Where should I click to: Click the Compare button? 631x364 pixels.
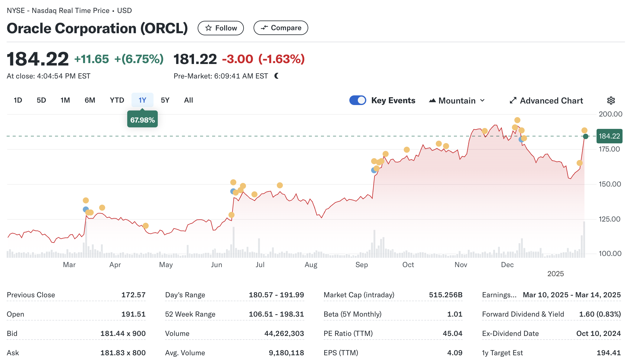click(281, 28)
